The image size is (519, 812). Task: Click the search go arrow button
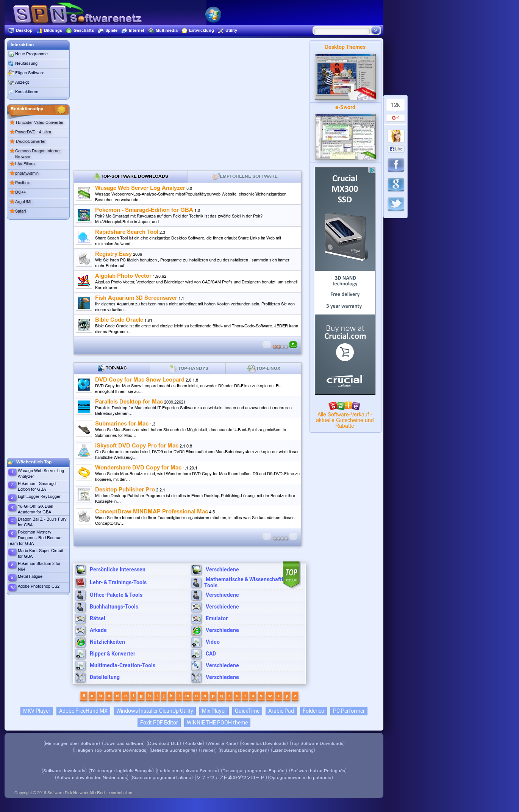[375, 30]
